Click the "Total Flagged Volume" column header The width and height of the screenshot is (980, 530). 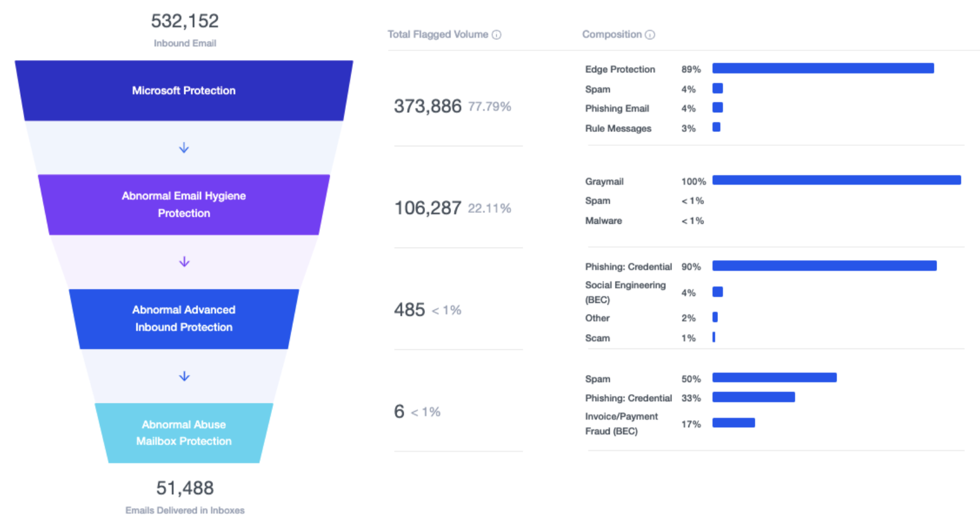tap(438, 35)
